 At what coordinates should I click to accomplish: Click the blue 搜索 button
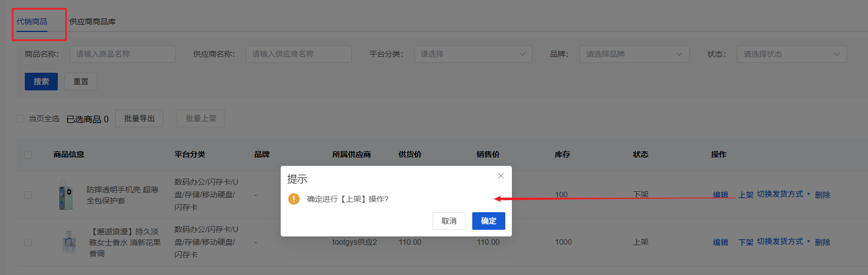click(x=41, y=82)
